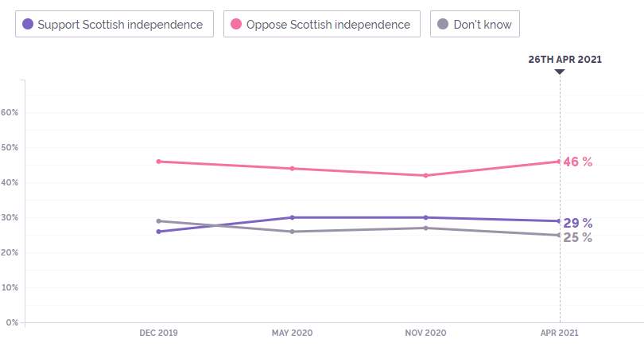Click the pink Oppose legend dot

click(x=236, y=24)
